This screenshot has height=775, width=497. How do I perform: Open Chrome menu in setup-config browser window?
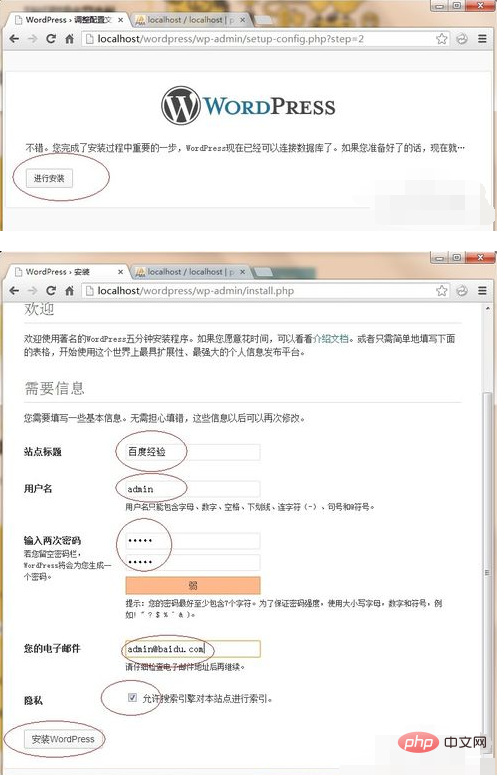(482, 39)
